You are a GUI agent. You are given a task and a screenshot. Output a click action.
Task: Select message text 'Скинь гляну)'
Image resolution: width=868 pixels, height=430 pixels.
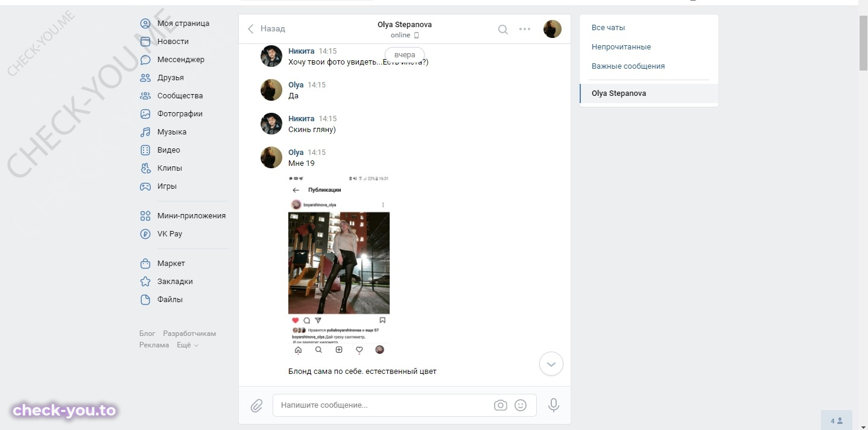(x=312, y=130)
